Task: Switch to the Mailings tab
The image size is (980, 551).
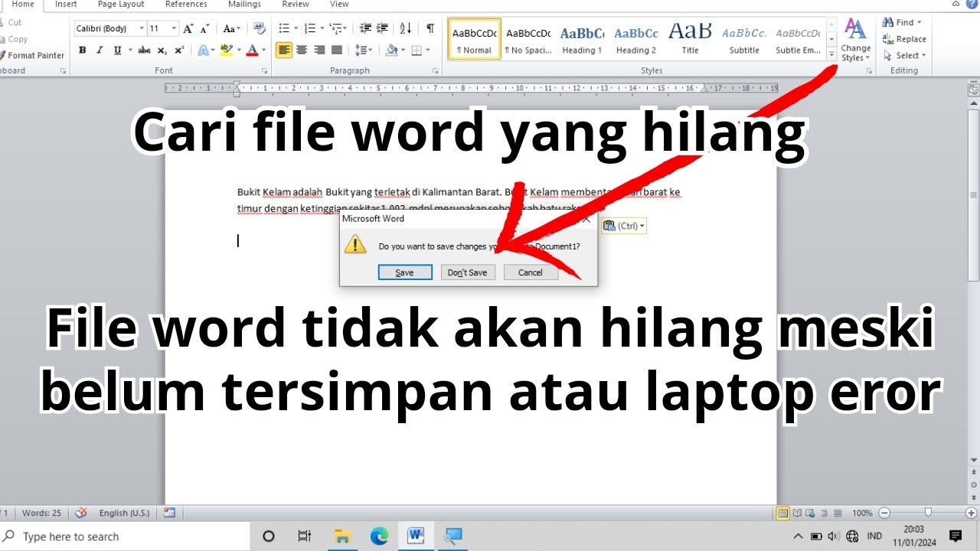Action: click(244, 5)
